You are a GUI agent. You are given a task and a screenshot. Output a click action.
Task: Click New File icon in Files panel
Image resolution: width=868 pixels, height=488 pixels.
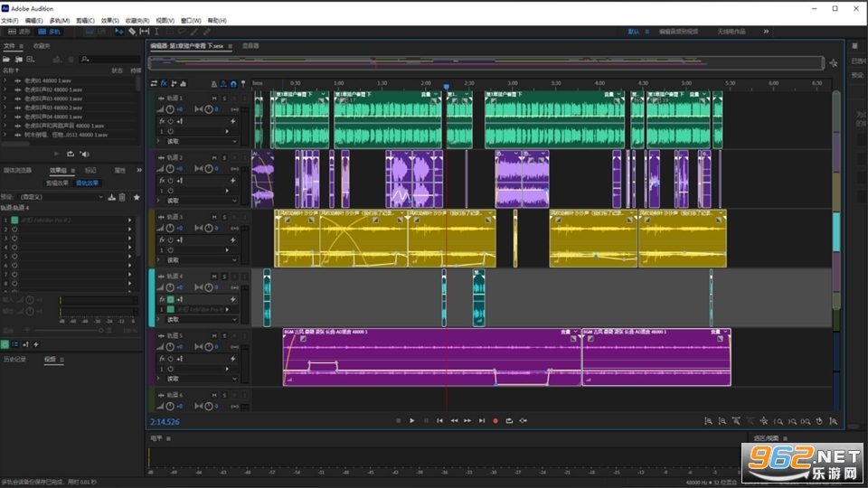coord(31,59)
